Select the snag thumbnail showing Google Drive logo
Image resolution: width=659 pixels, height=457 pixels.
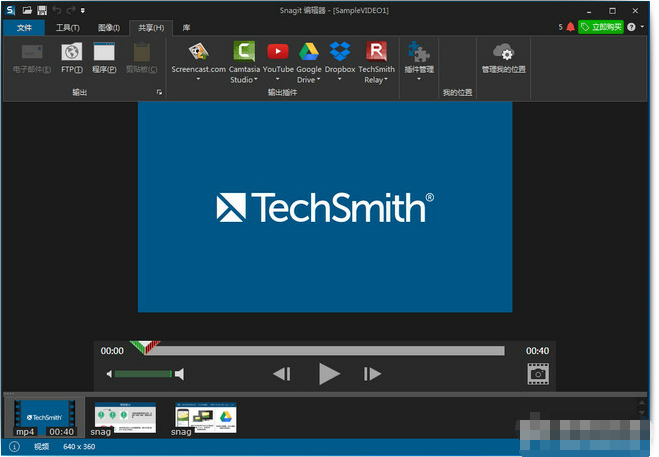[206, 418]
